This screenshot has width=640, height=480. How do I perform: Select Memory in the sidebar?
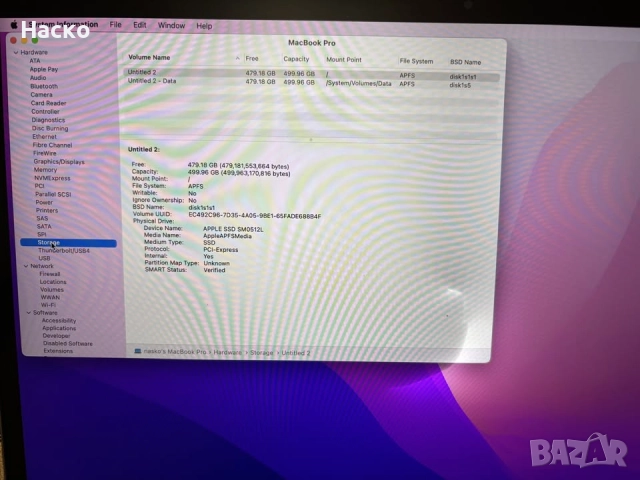point(45,170)
